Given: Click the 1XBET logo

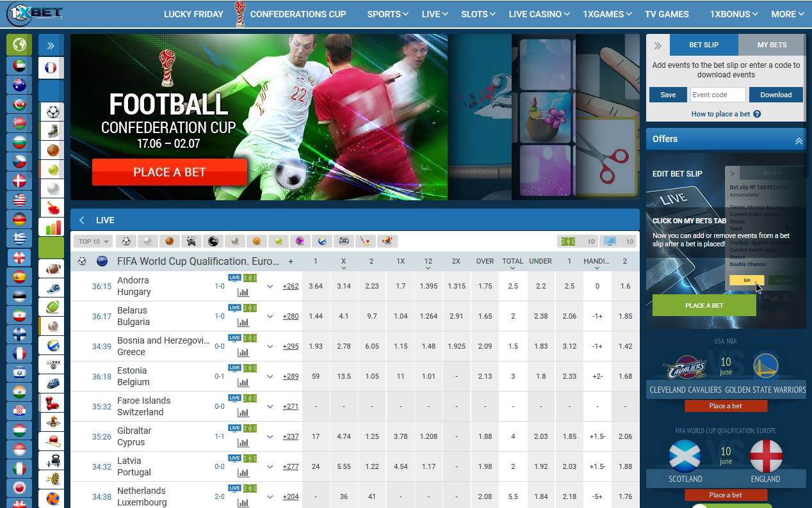Looking at the screenshot, I should coord(35,13).
